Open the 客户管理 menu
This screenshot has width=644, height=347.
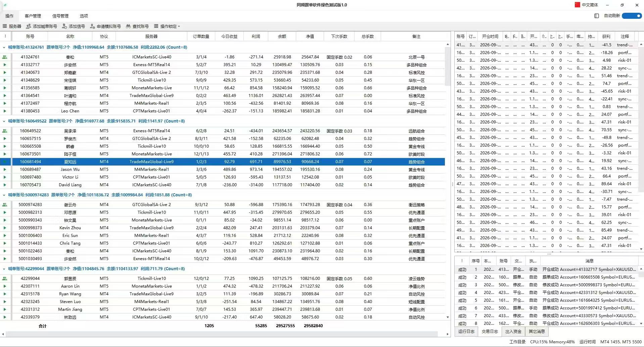pyautogui.click(x=33, y=16)
